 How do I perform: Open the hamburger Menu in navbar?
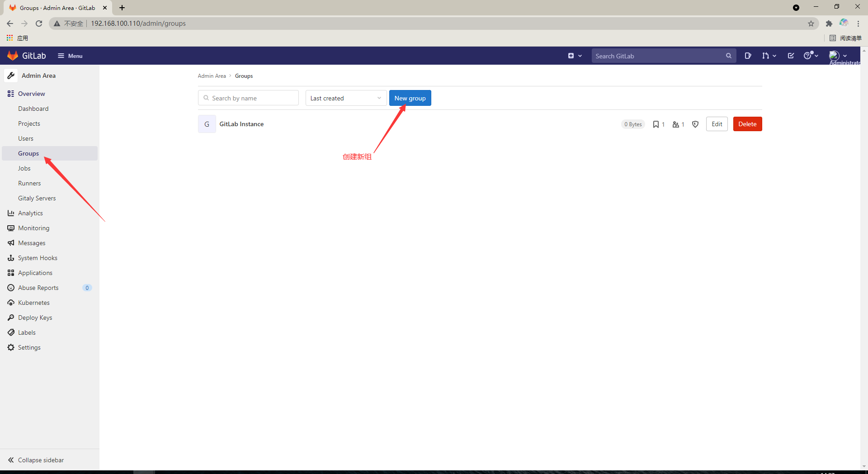70,56
